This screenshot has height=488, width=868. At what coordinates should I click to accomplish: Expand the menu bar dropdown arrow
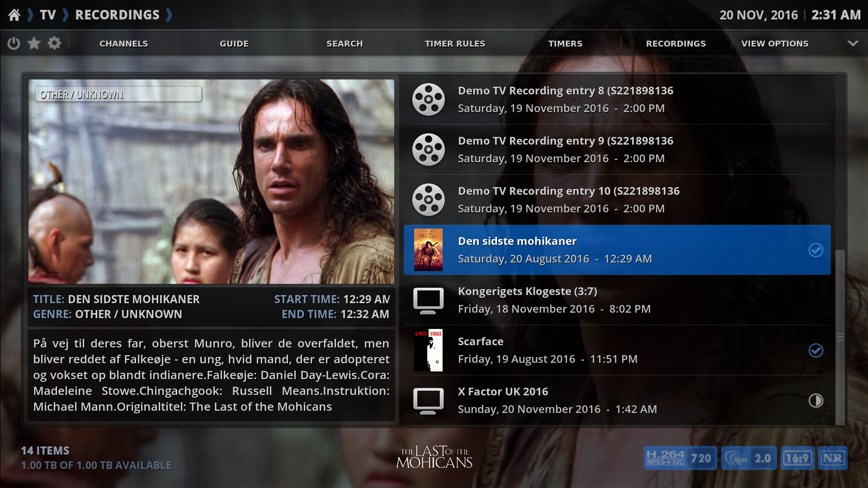tap(853, 43)
